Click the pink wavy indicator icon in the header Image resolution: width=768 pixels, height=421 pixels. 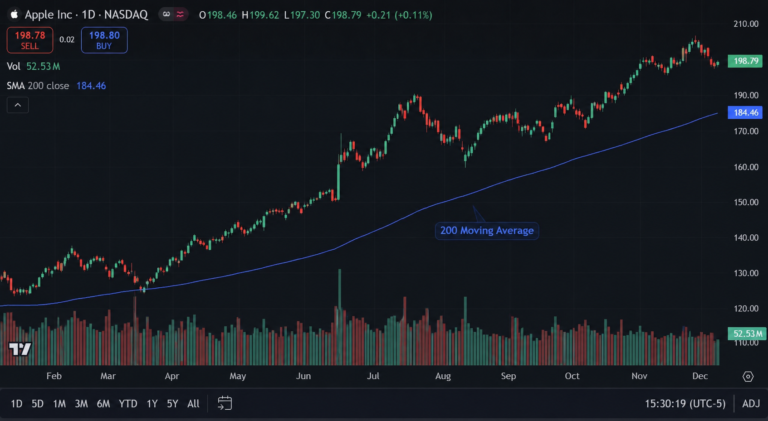point(180,15)
